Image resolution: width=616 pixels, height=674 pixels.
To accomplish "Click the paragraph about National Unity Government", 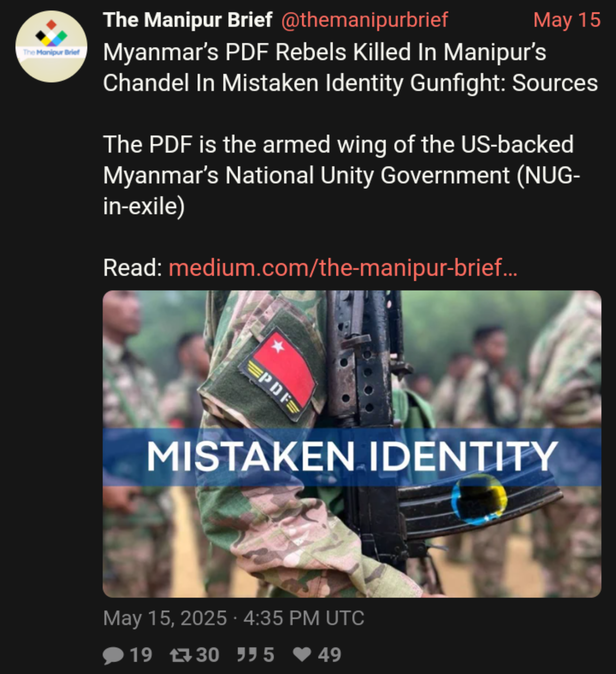I will [x=341, y=175].
